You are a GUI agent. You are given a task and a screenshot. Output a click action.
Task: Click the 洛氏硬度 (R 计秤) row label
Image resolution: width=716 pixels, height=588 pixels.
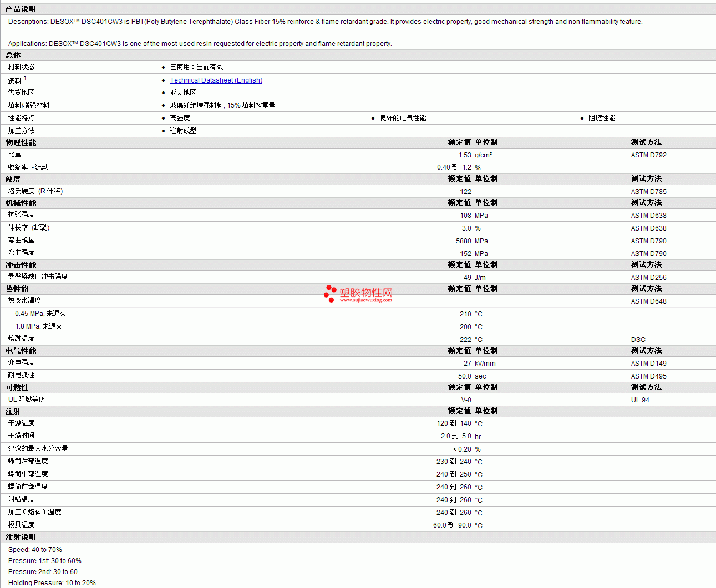point(35,191)
